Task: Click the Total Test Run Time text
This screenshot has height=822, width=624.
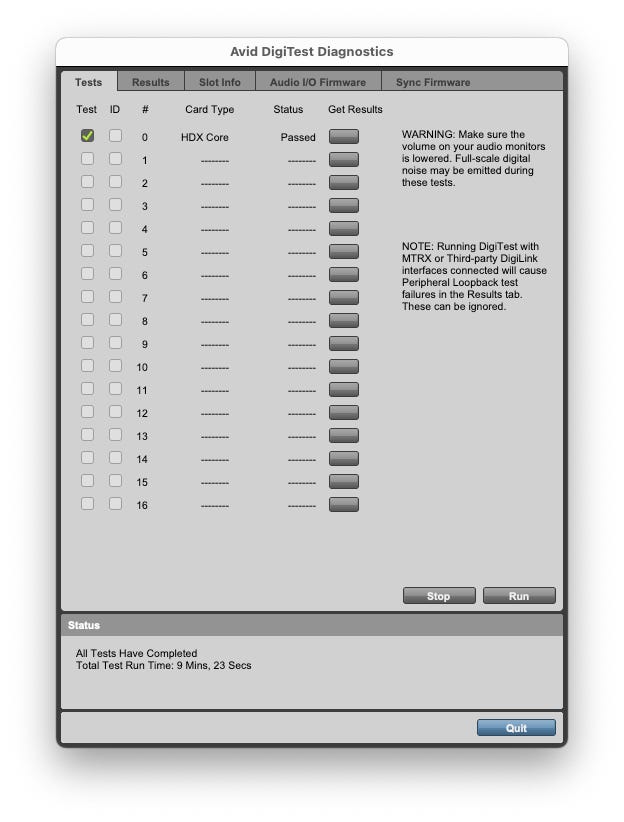Action: tap(164, 665)
